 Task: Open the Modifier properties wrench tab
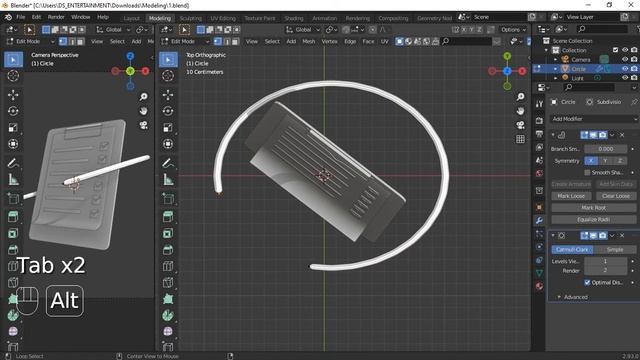(x=539, y=220)
